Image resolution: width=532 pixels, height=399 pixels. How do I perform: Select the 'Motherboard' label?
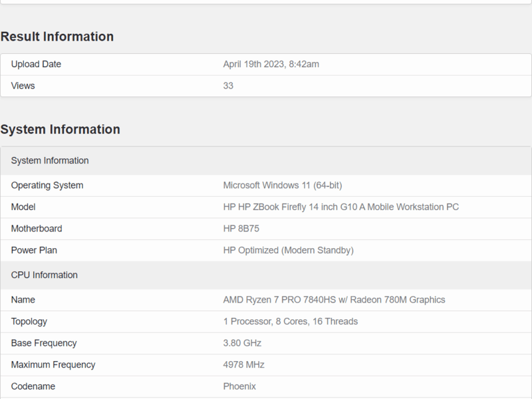[x=37, y=229]
